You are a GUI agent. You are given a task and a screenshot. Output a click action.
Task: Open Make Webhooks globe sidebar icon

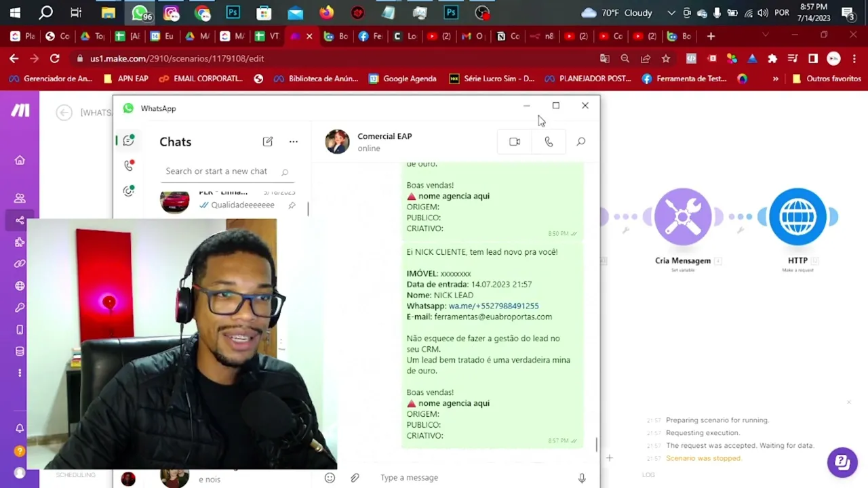20,285
